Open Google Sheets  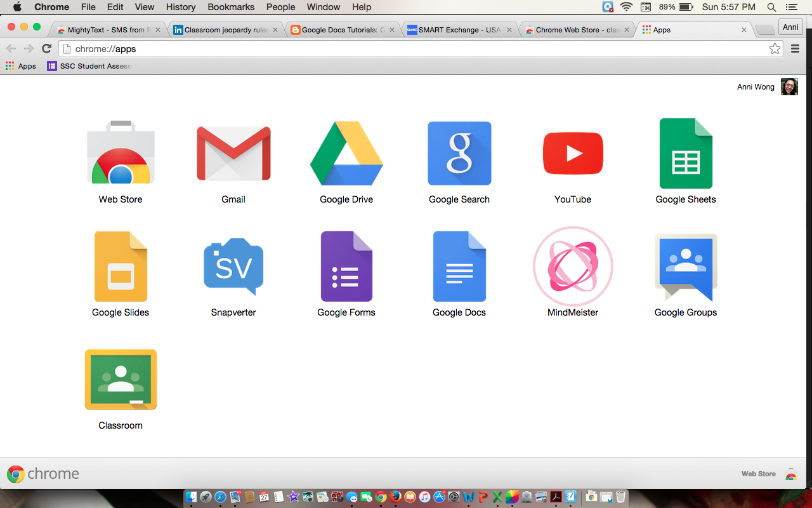[686, 153]
